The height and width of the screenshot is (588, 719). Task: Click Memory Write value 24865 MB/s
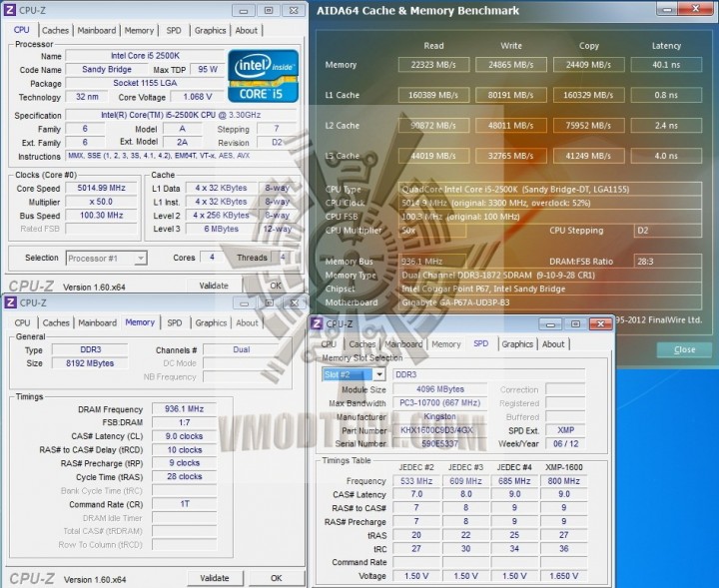coord(511,65)
